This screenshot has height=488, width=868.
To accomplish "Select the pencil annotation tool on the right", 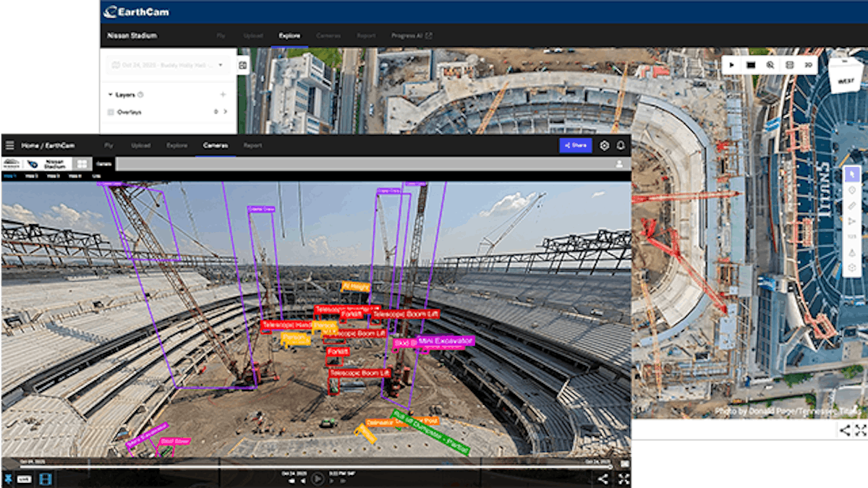I will (852, 205).
